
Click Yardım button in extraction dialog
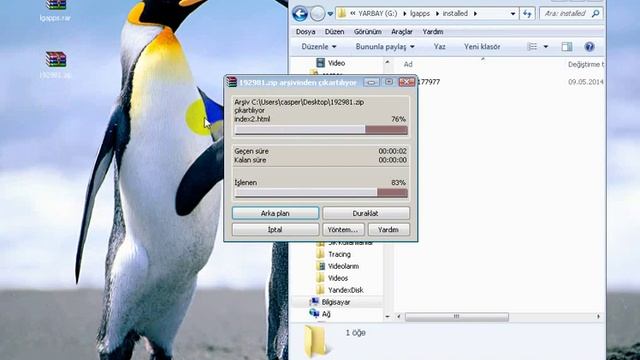[x=389, y=230]
